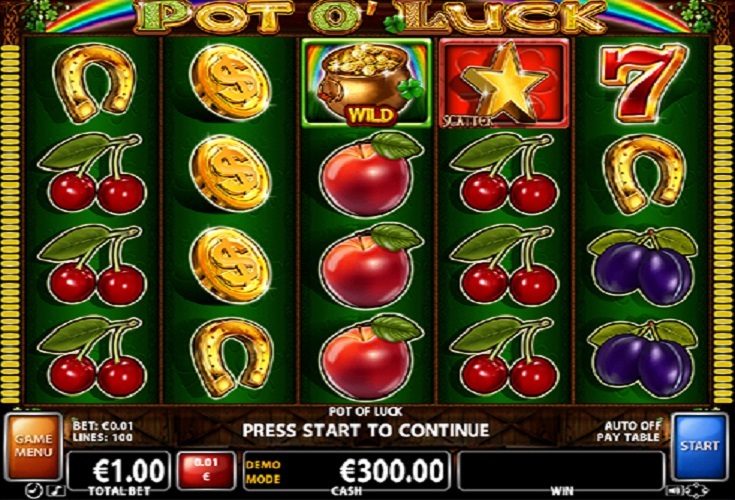Open the orange GAME MENU
Image resolution: width=735 pixels, height=500 pixels.
34,446
